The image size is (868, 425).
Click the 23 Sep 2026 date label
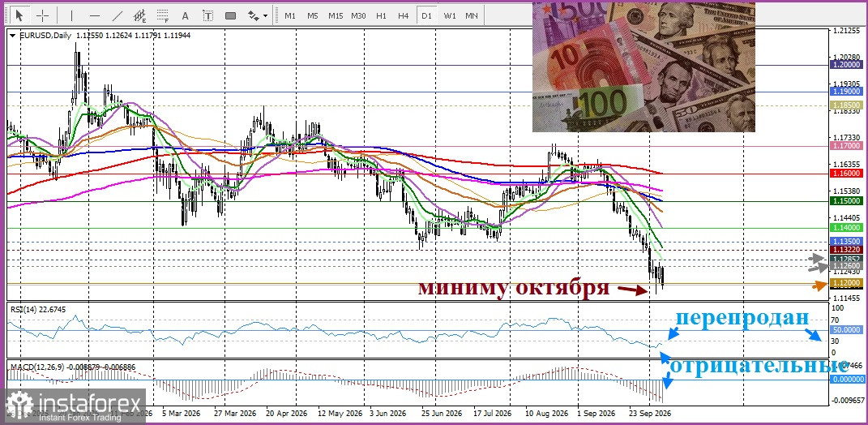coord(650,414)
